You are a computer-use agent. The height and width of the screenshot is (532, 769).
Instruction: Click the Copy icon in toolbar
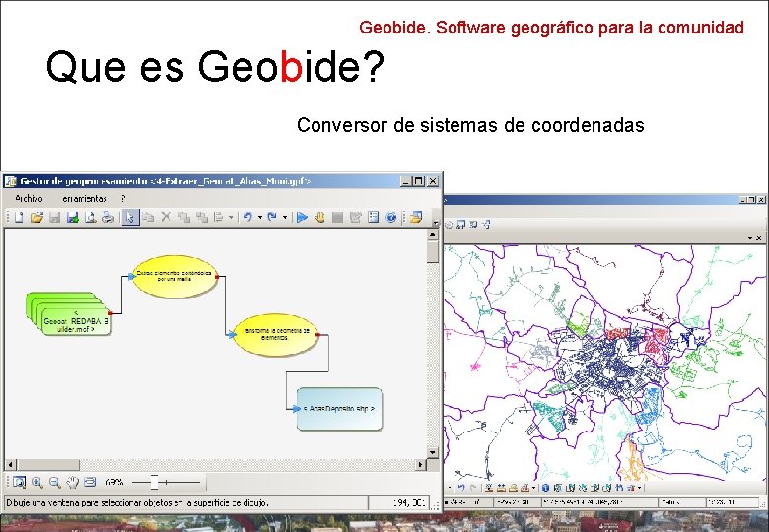point(148,217)
